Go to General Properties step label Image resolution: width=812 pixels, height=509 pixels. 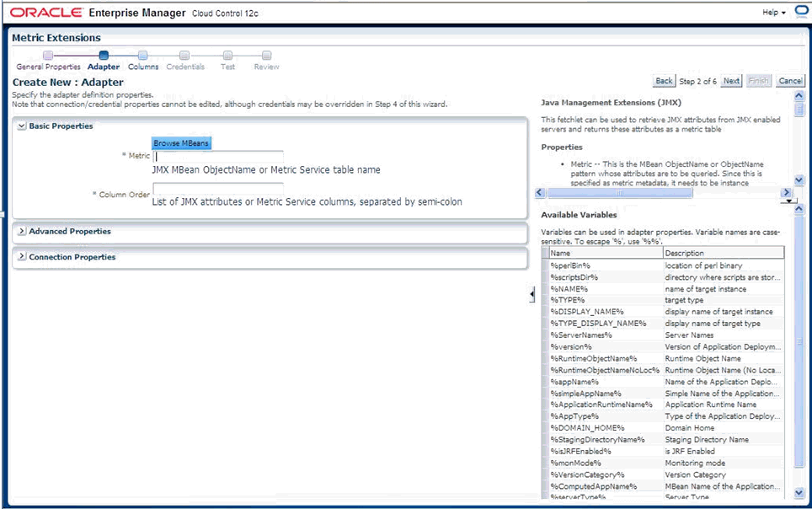[x=48, y=67]
